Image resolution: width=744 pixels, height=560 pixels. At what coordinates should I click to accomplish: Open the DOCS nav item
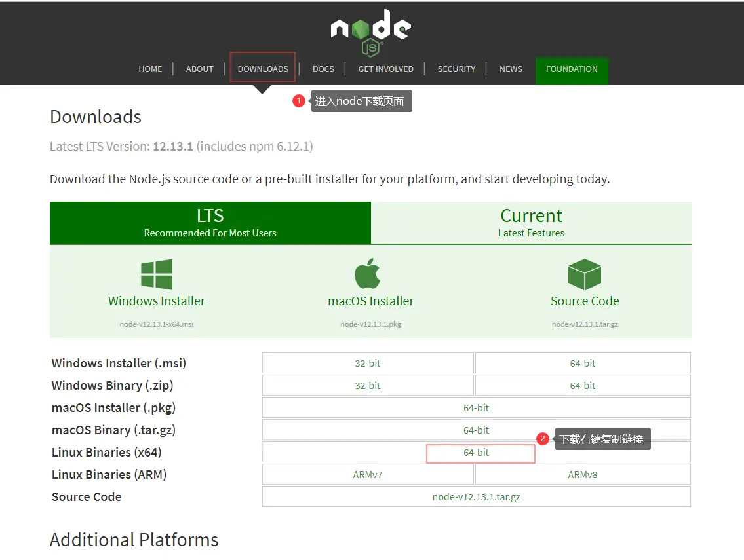click(x=324, y=69)
